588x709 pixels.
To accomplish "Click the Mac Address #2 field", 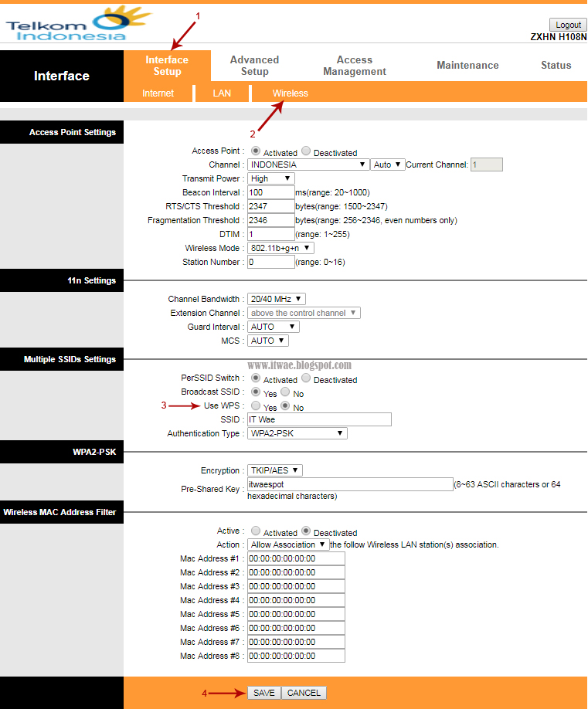I will coord(296,572).
